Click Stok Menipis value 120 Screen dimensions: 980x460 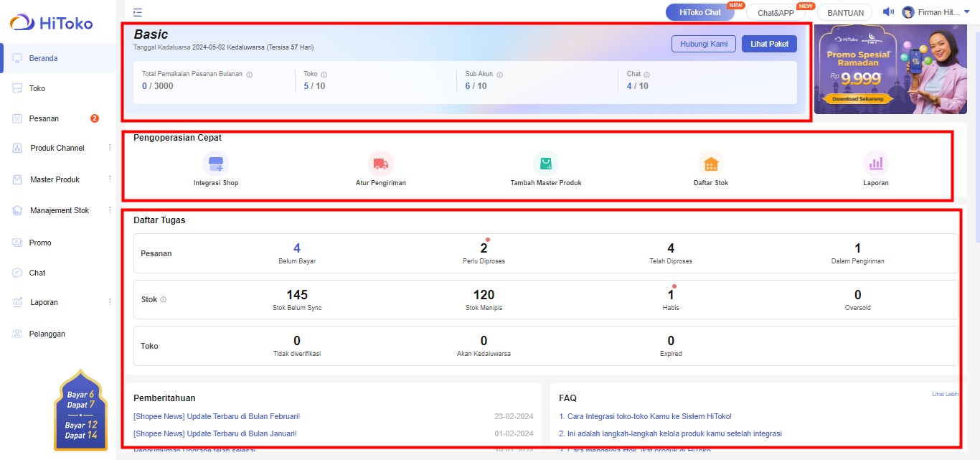tap(484, 295)
